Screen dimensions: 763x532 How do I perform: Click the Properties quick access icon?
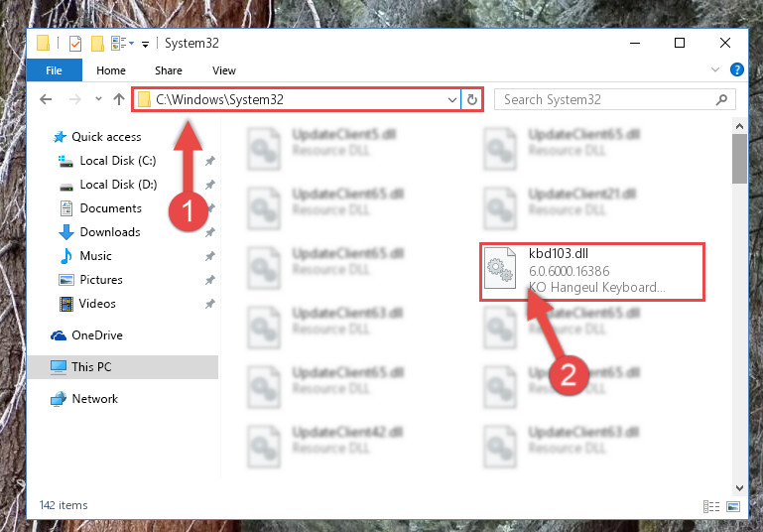[75, 44]
